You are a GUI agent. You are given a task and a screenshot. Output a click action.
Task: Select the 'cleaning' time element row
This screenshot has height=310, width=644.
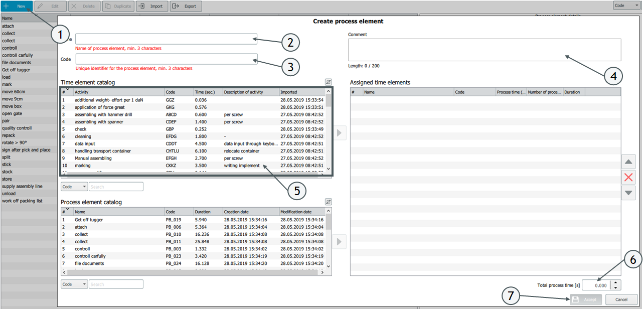point(193,136)
